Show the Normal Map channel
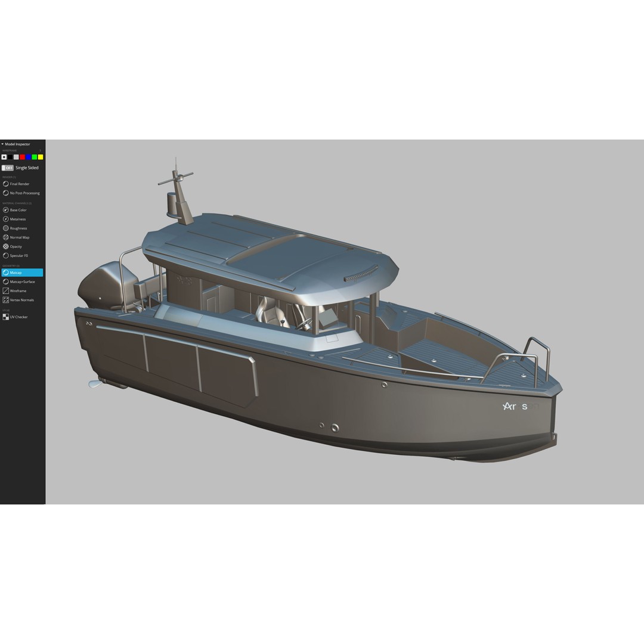 coord(17,237)
